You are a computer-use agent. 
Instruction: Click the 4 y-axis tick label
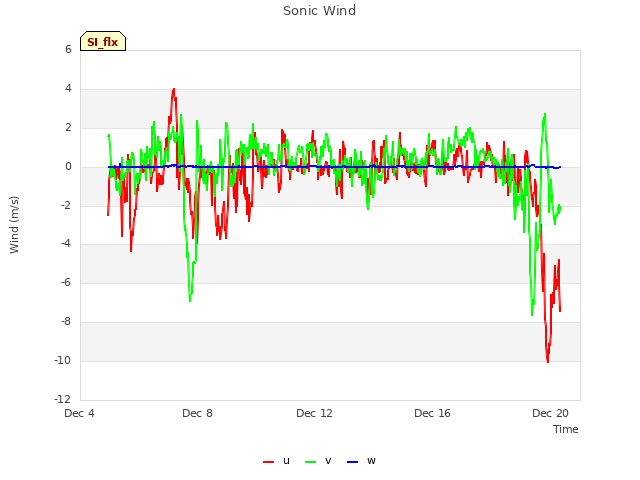tap(68, 88)
